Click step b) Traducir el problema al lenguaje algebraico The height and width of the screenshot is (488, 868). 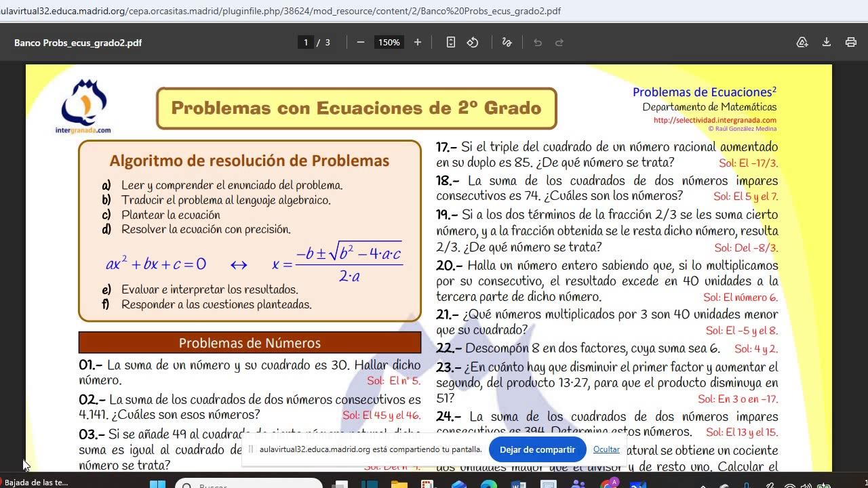point(216,200)
